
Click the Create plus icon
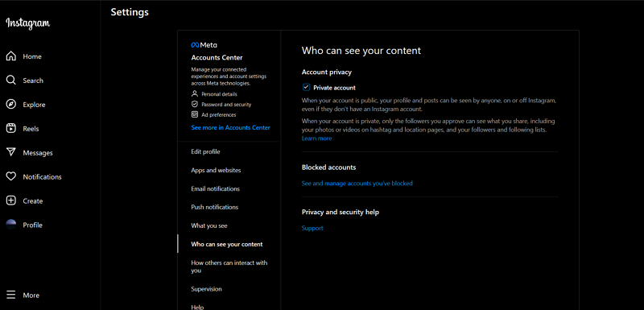11,200
